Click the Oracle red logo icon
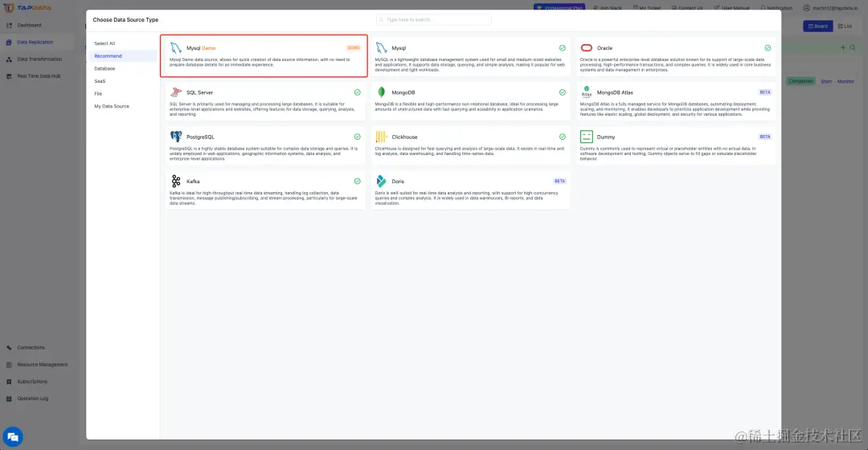Screen dimensions: 868x450 (x=586, y=48)
